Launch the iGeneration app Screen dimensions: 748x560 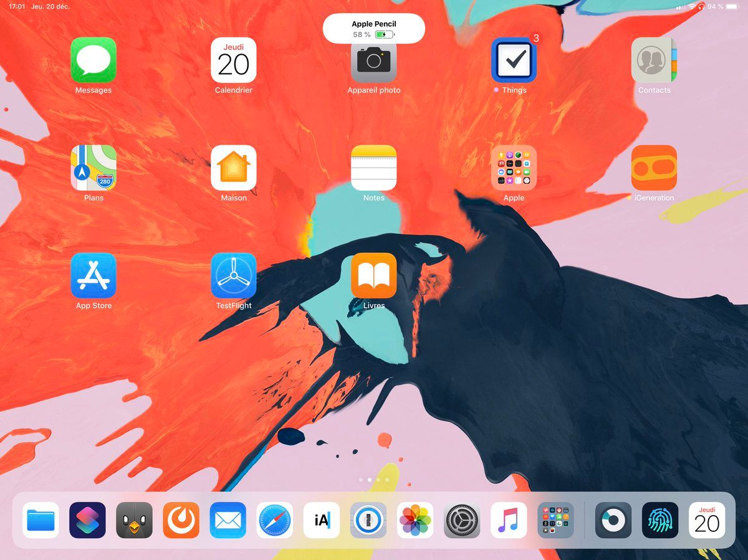pos(654,168)
